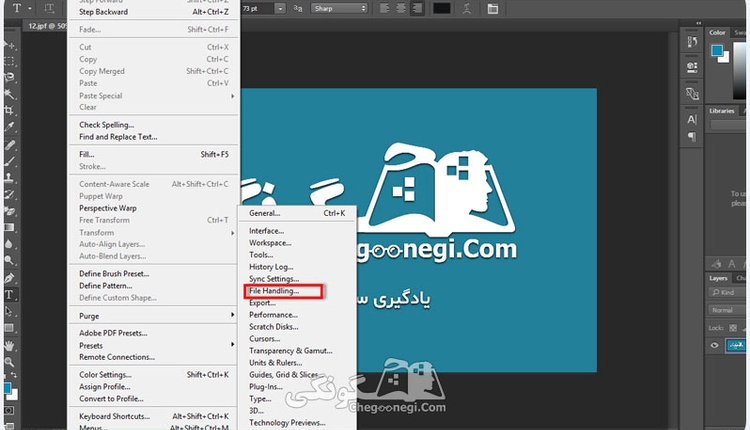Click the left align text icon
The height and width of the screenshot is (430, 750).
point(384,8)
